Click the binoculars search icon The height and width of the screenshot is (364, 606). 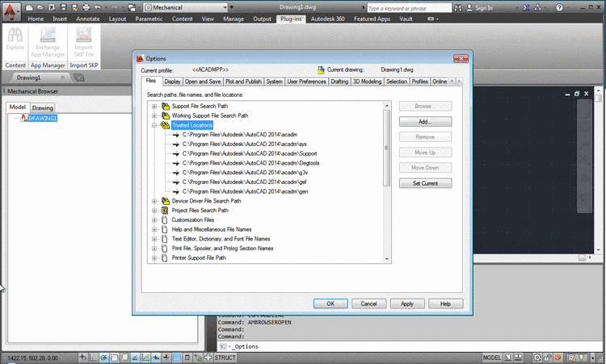tap(458, 8)
